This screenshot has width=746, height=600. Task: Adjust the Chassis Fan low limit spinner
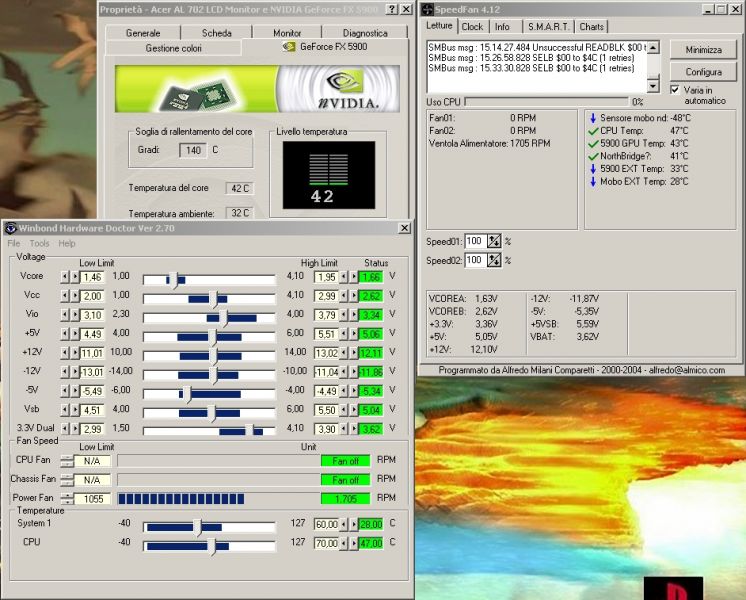tap(68, 480)
